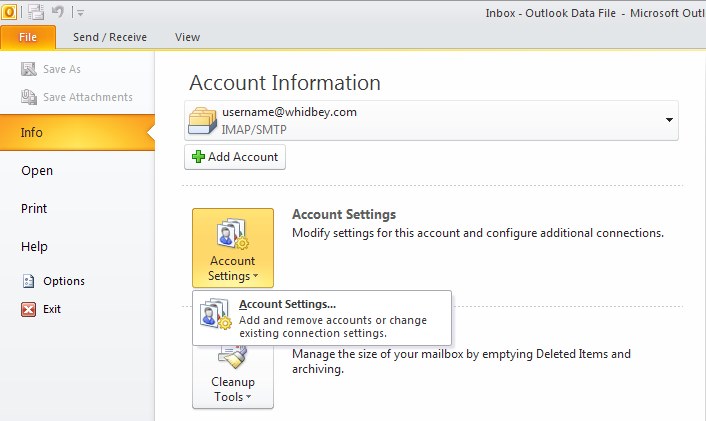Click the Exit label in sidebar
The image size is (706, 421).
pyautogui.click(x=52, y=309)
